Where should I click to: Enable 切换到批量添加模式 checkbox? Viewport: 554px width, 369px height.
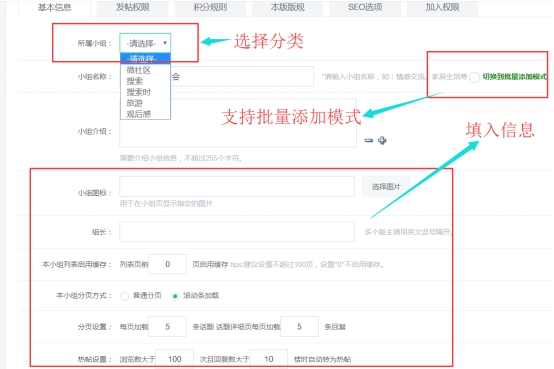click(x=474, y=77)
